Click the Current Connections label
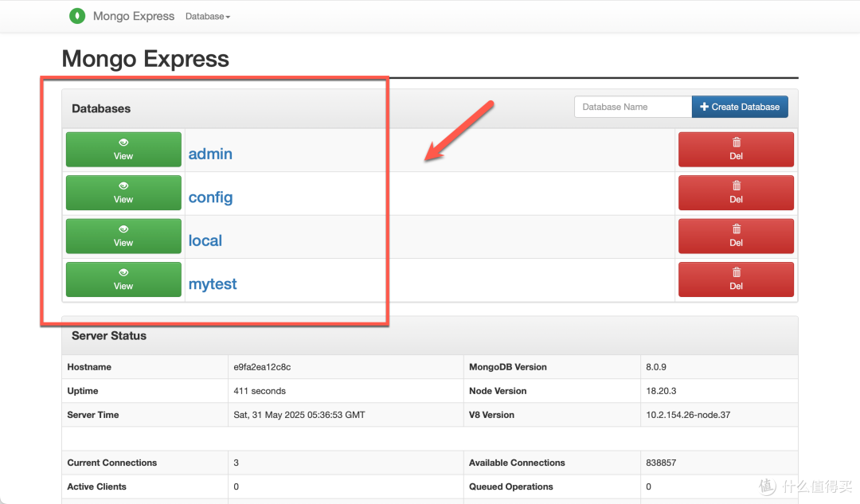860x504 pixels. click(x=112, y=463)
